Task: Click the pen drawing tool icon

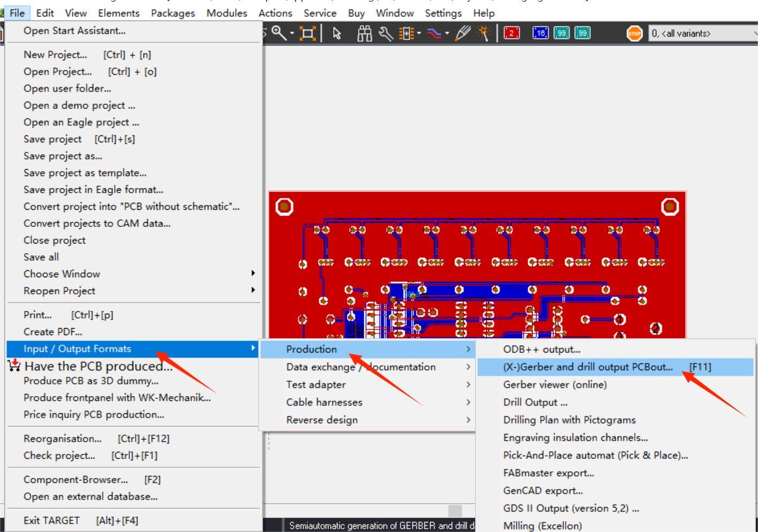Action: tap(463, 34)
